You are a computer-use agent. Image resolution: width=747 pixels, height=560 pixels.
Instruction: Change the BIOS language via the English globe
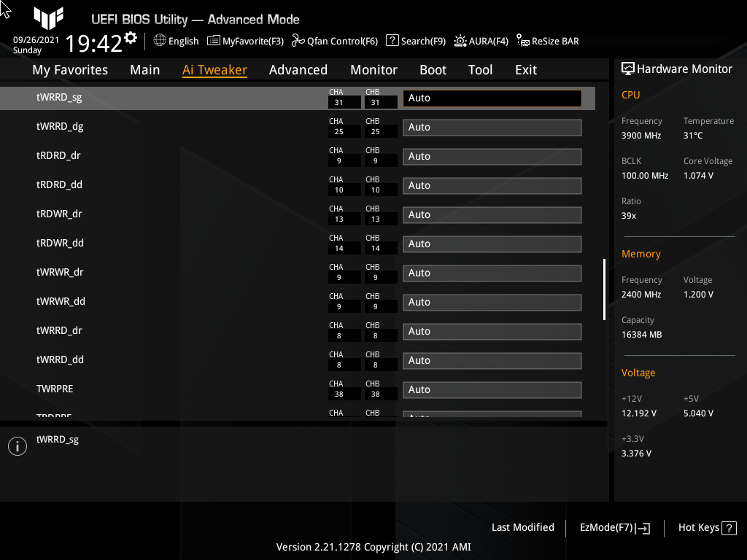tap(176, 41)
